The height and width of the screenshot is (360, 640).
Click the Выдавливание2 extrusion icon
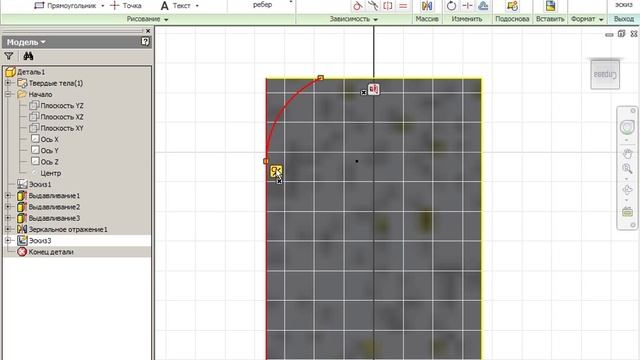pyautogui.click(x=22, y=207)
